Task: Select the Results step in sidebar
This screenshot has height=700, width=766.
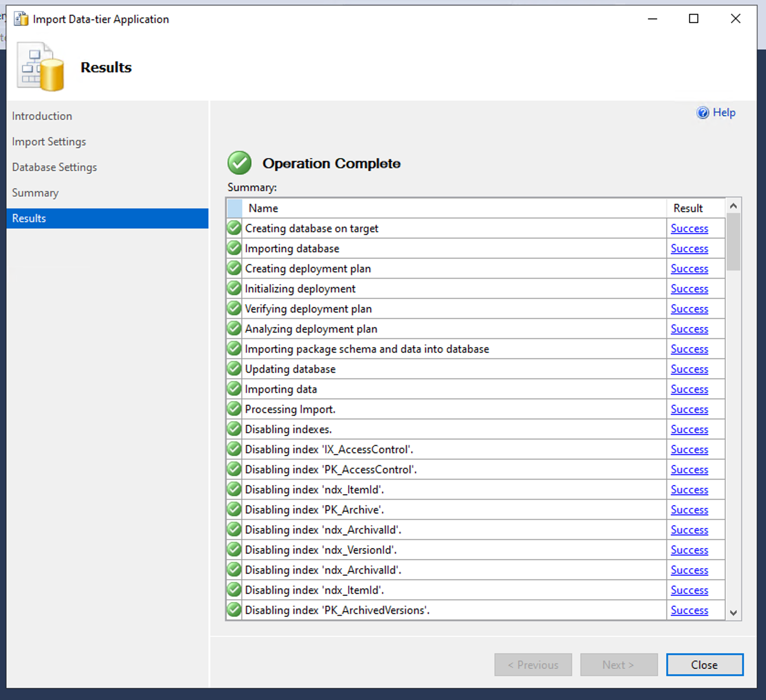Action: 107,218
